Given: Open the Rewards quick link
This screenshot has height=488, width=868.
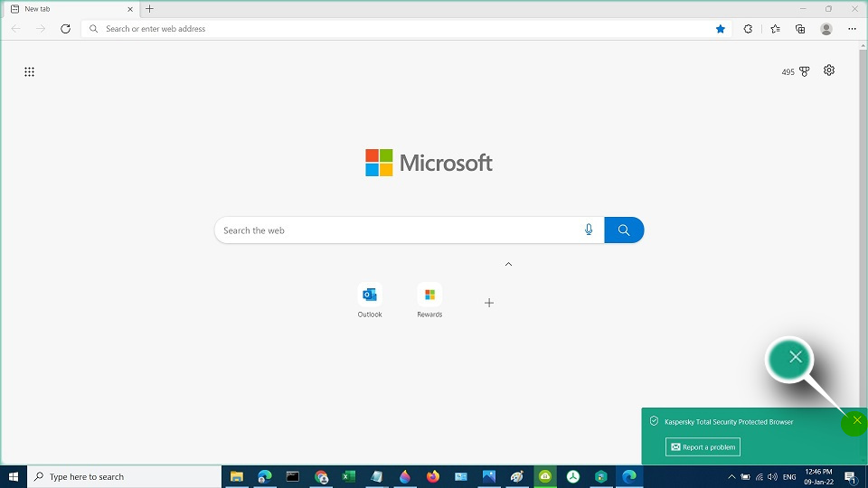Looking at the screenshot, I should point(429,300).
